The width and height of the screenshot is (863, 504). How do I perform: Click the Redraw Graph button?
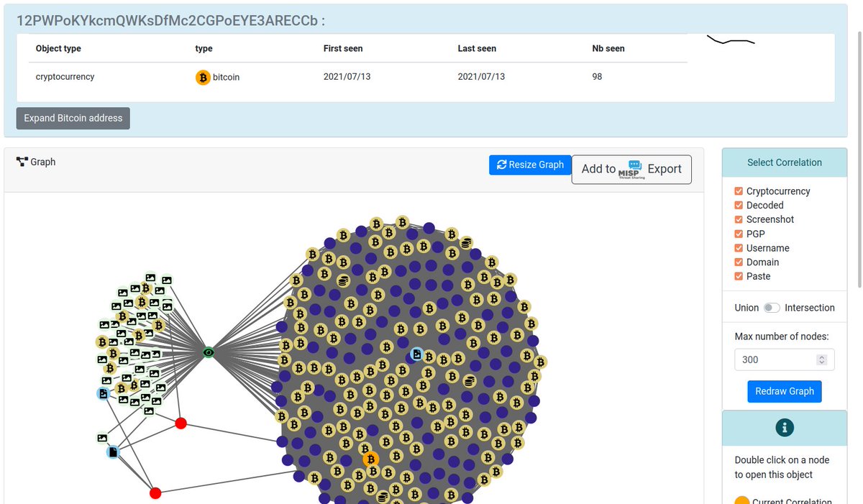785,391
